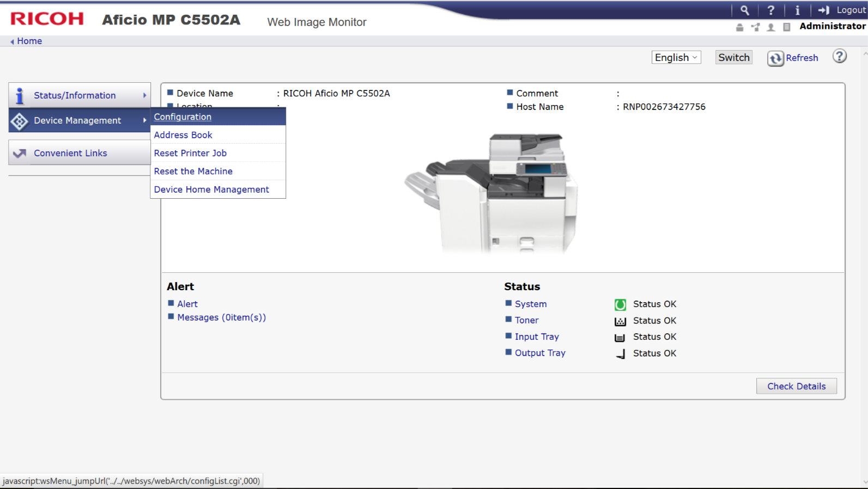868x489 pixels.
Task: Click the Switch language button
Action: pos(733,58)
